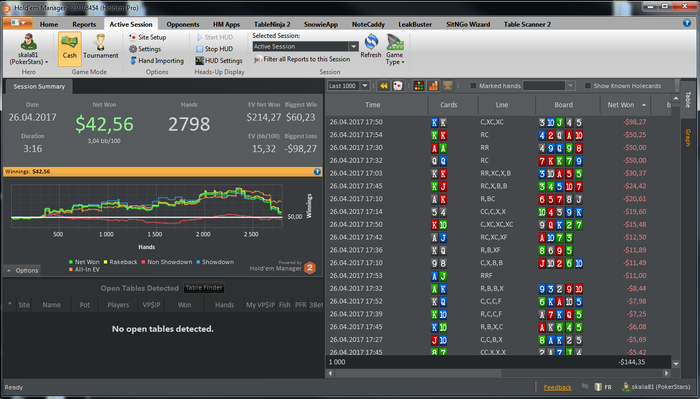The height and width of the screenshot is (399, 700).
Task: Expand the Last 1000 hands dropdown
Action: tap(365, 86)
